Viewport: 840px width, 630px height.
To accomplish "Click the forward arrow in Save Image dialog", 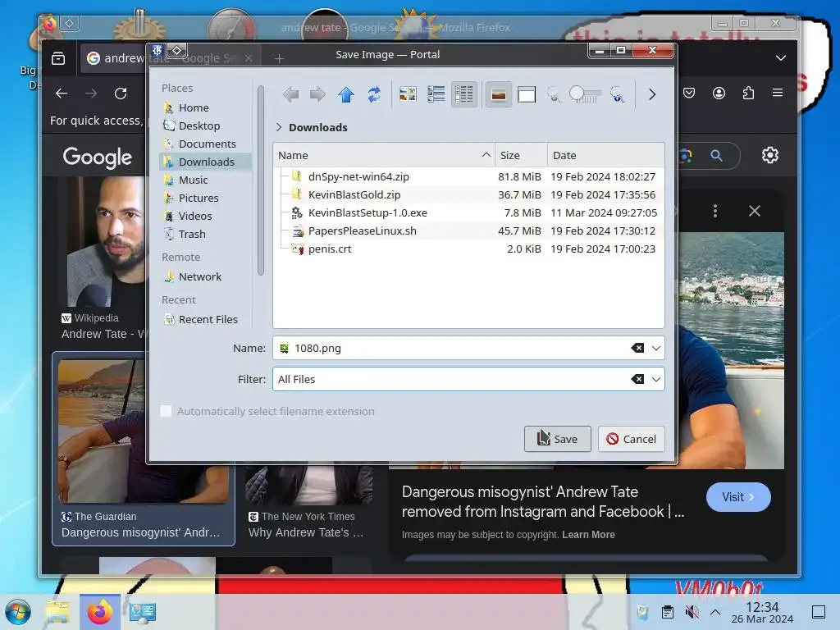I will [x=317, y=95].
